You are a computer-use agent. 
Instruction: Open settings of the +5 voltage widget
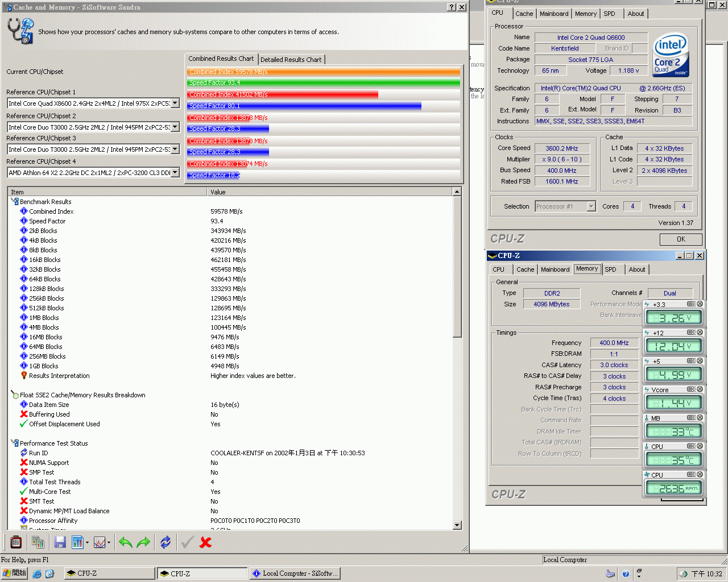coord(691,361)
